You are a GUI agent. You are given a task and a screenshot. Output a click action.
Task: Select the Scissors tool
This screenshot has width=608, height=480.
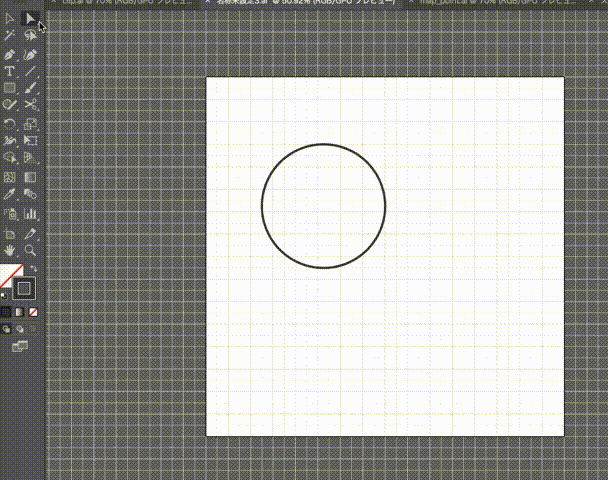[x=31, y=104]
